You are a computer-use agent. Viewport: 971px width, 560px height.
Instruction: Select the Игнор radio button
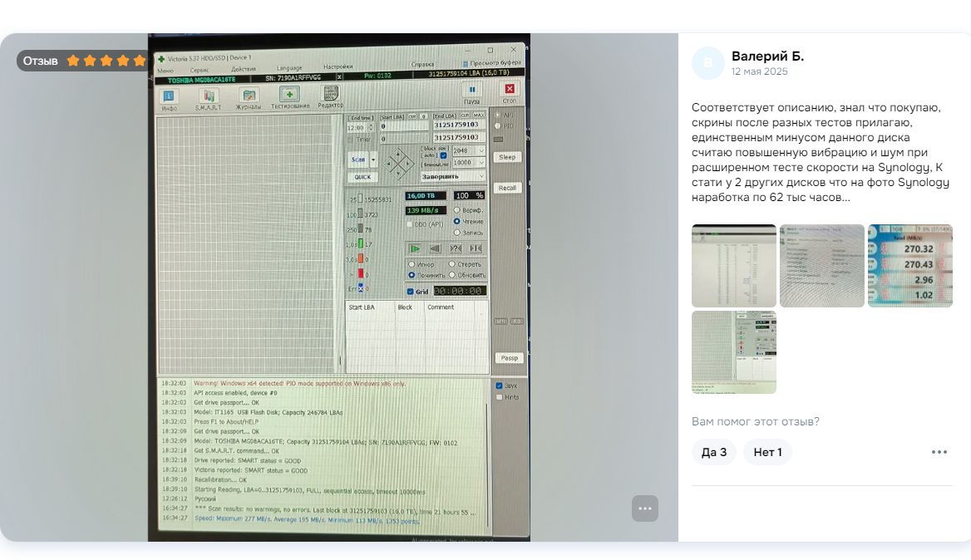(x=412, y=264)
